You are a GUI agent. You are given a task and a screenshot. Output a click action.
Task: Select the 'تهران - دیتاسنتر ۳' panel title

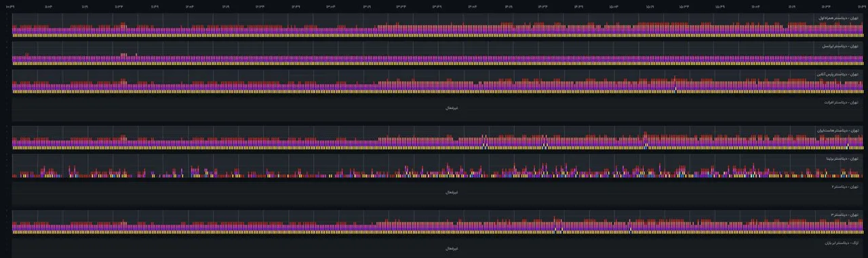[x=845, y=215]
